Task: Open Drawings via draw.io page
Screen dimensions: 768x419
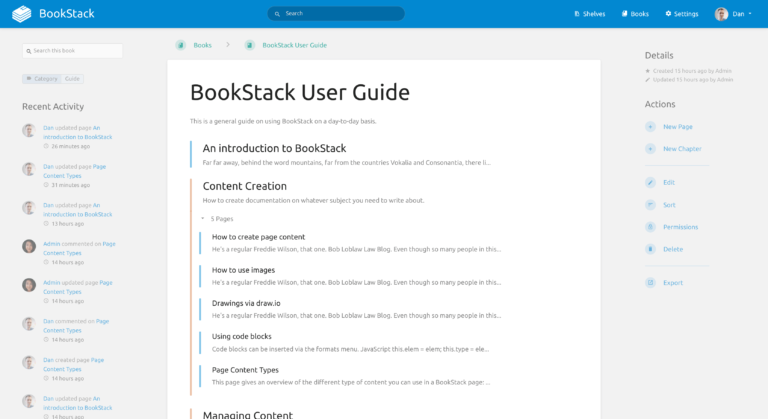Action: tap(246, 303)
